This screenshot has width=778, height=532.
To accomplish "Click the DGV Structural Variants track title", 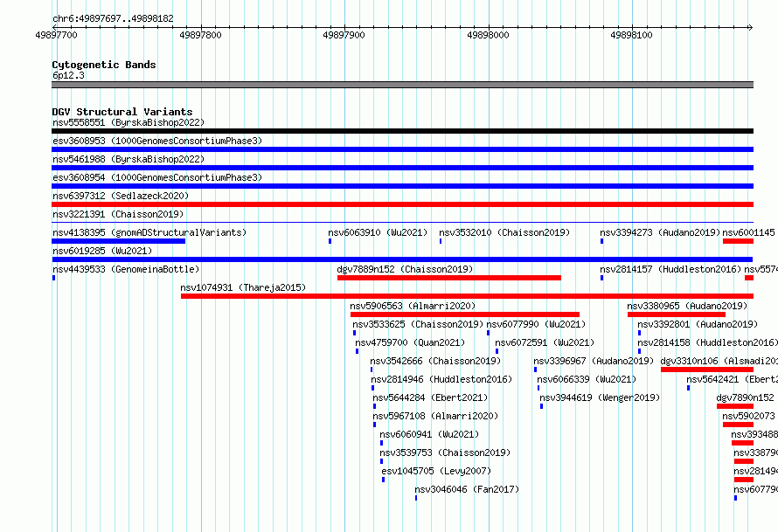I will point(122,112).
